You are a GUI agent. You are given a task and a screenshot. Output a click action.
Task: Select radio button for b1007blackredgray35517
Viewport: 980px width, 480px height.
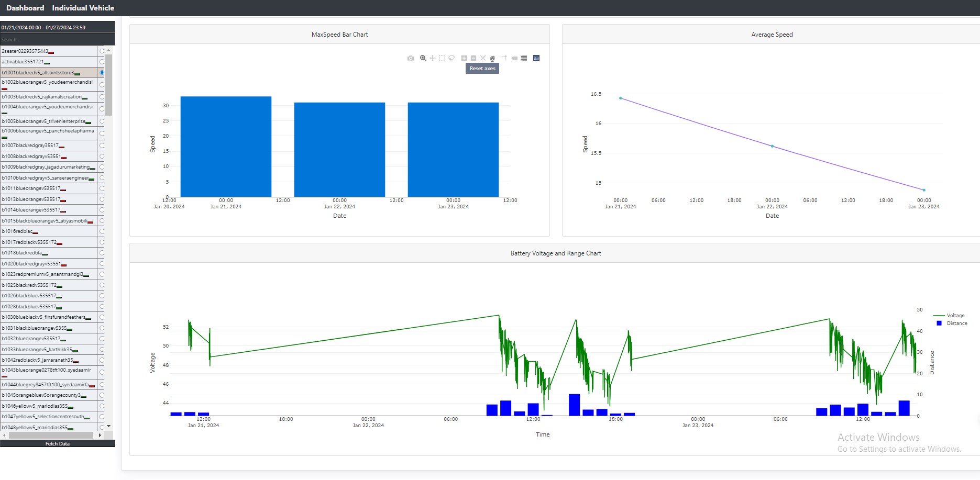[102, 146]
